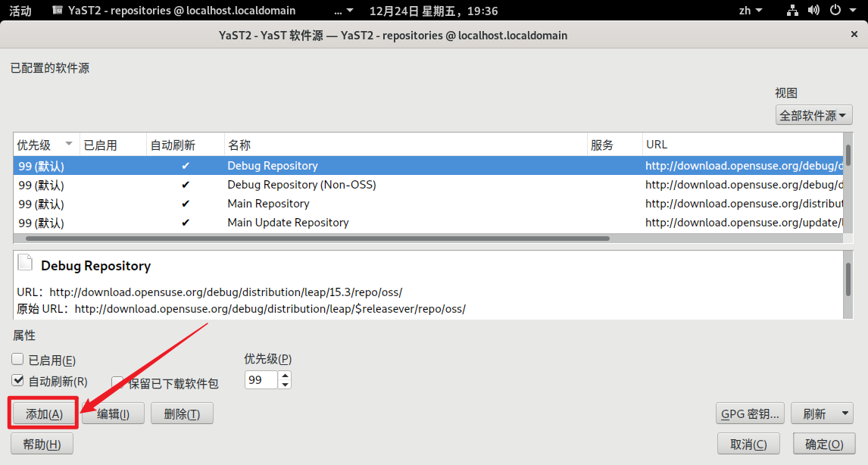Click the URL cell of Main Update Repository
This screenshot has width=868, height=465.
(x=744, y=223)
